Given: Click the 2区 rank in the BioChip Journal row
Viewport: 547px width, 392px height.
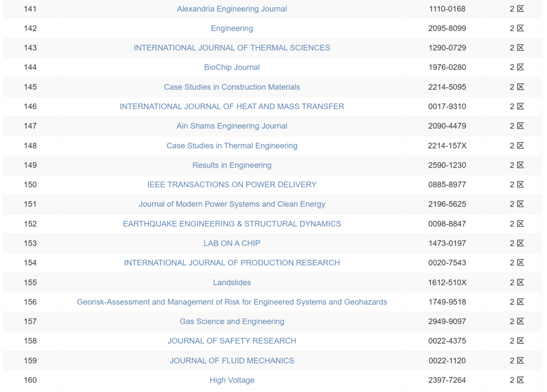Looking at the screenshot, I should click(517, 67).
